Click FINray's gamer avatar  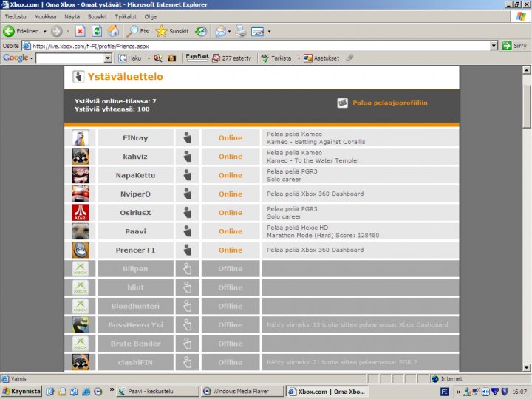click(81, 137)
